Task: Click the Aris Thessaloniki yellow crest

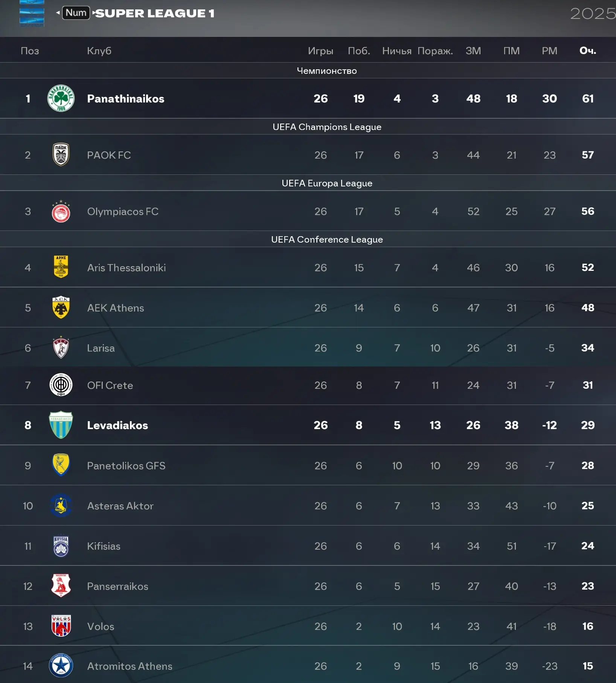Action: 61,267
